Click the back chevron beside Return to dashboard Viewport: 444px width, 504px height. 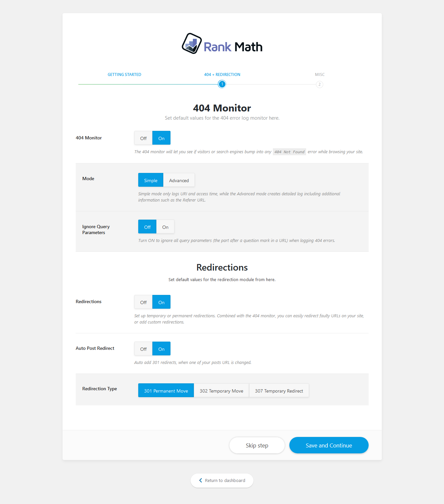[x=200, y=480]
